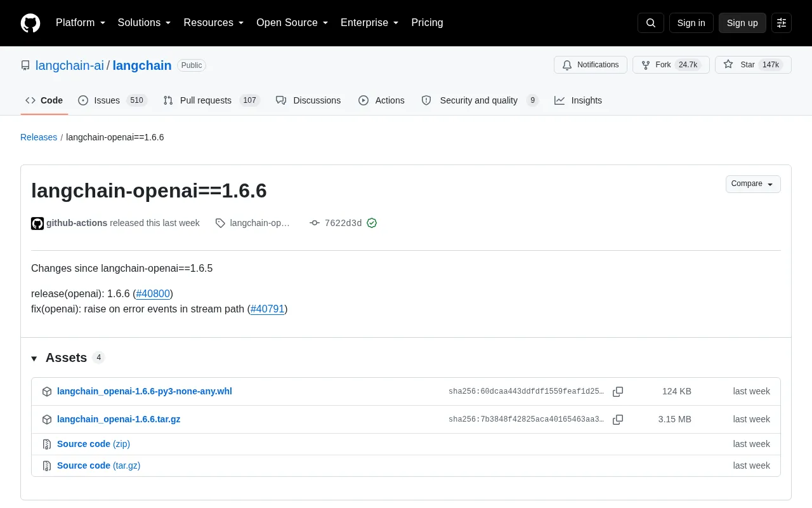Image resolution: width=812 pixels, height=508 pixels.
Task: Open the github-actions author link
Action: [x=77, y=223]
